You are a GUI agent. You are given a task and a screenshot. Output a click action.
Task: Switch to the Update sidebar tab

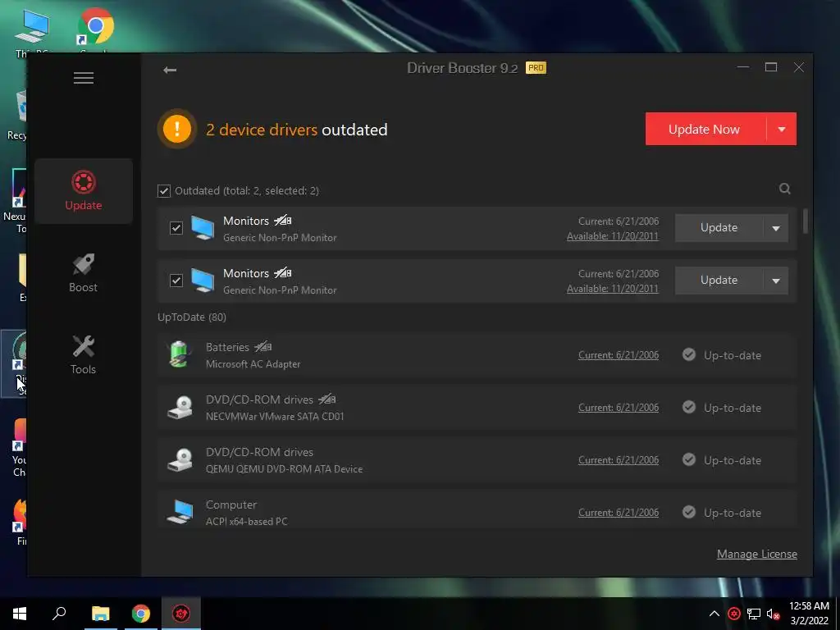click(84, 190)
